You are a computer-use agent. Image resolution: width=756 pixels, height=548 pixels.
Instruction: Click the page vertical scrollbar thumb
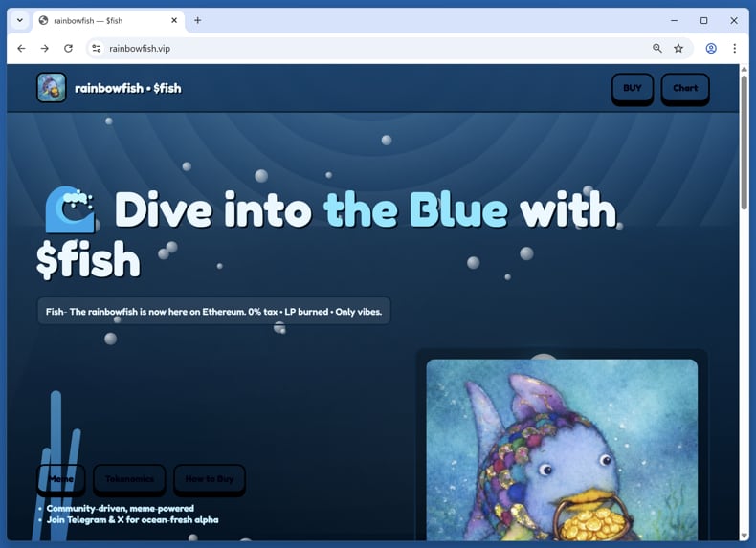[x=744, y=142]
